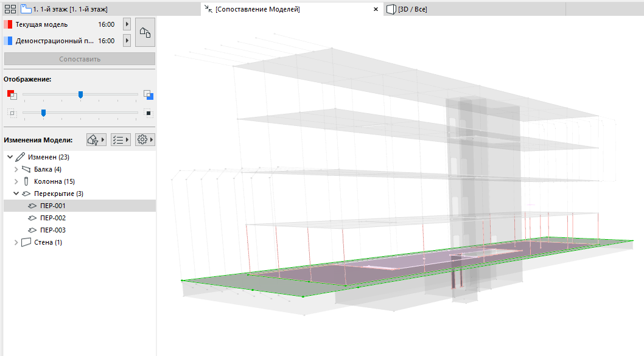
Task: Click the red Текущая модель color swatch
Action: (8, 24)
